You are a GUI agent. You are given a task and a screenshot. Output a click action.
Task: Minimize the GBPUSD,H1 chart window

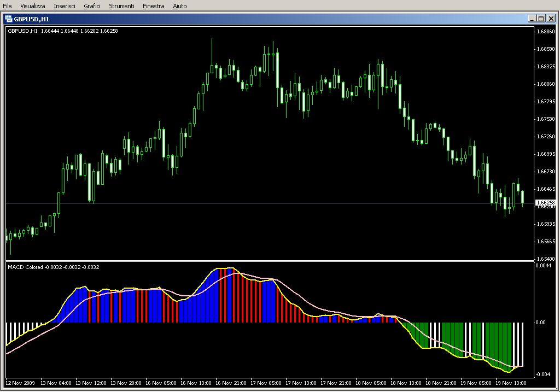532,19
